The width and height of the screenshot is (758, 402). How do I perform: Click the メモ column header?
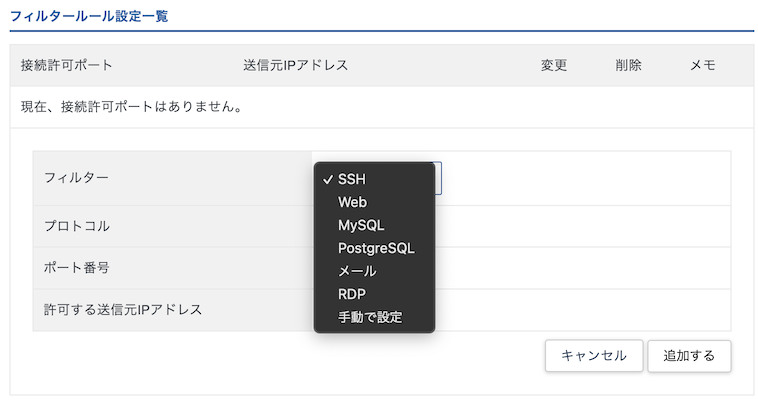pyautogui.click(x=702, y=65)
